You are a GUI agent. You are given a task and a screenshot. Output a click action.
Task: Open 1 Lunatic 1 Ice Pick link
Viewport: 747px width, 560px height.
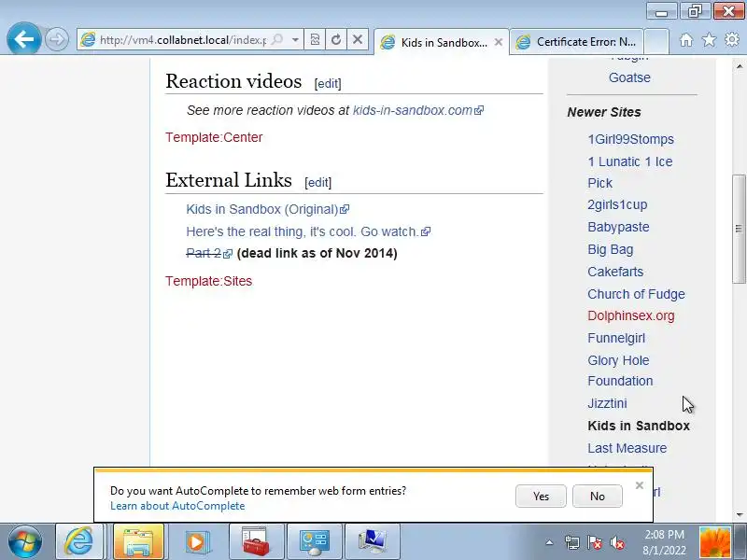coord(629,173)
